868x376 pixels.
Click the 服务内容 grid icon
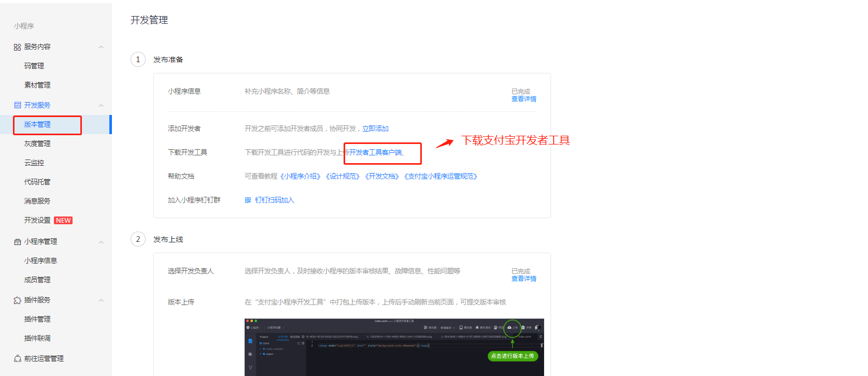[x=17, y=47]
